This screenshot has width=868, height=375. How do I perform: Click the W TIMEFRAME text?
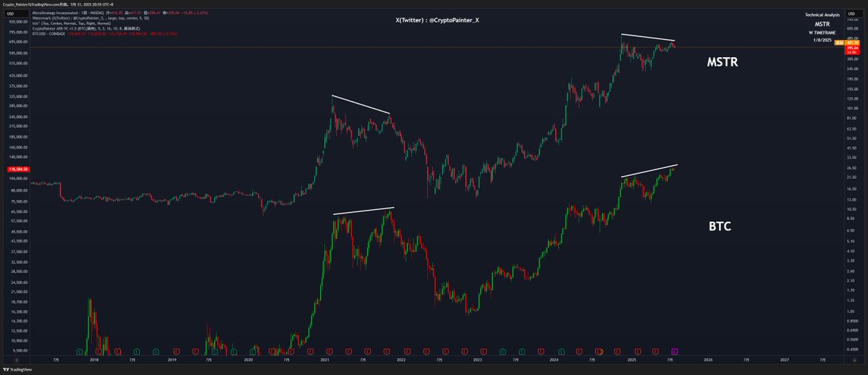coord(822,33)
